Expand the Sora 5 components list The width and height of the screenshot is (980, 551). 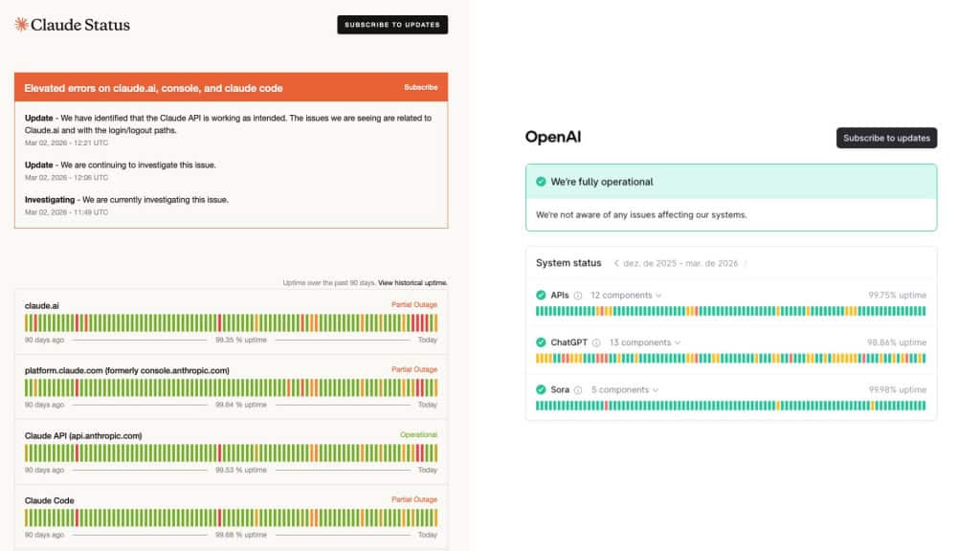624,390
